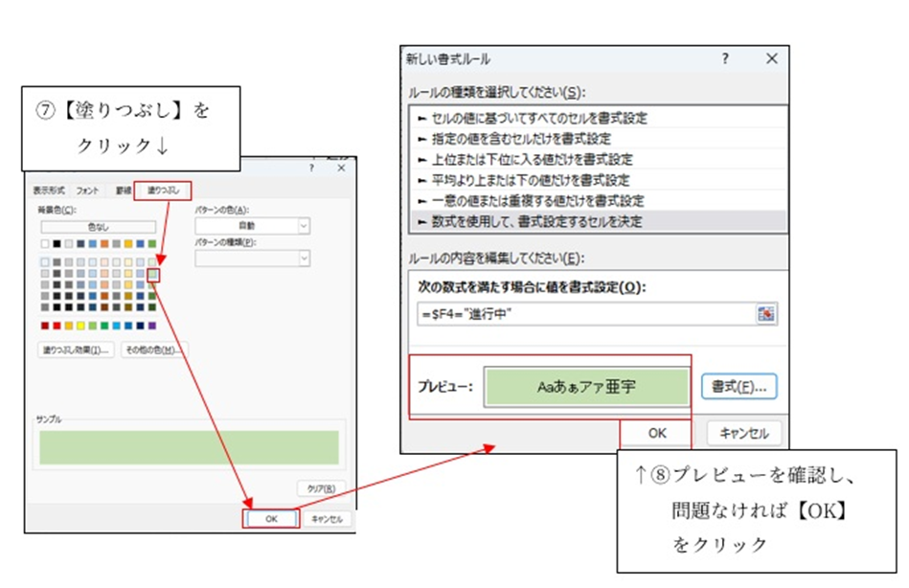Switch to the フォント tab
The width and height of the screenshot is (909, 588).
point(87,191)
